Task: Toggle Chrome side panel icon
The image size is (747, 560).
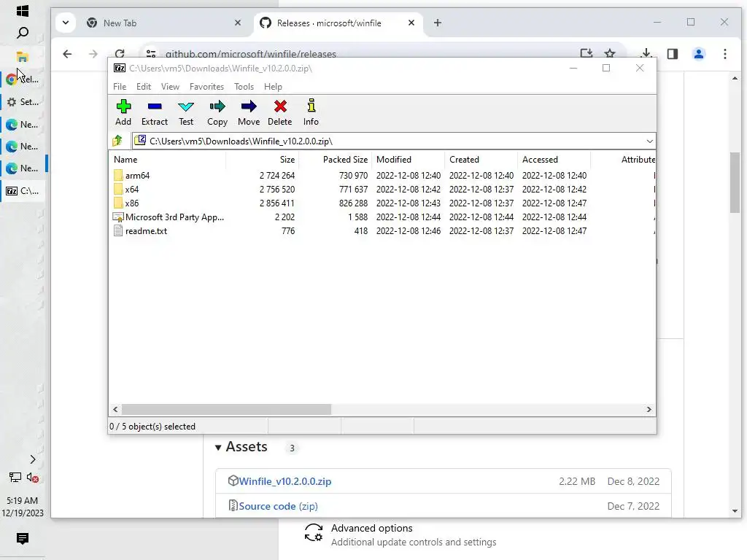Action: pyautogui.click(x=672, y=54)
